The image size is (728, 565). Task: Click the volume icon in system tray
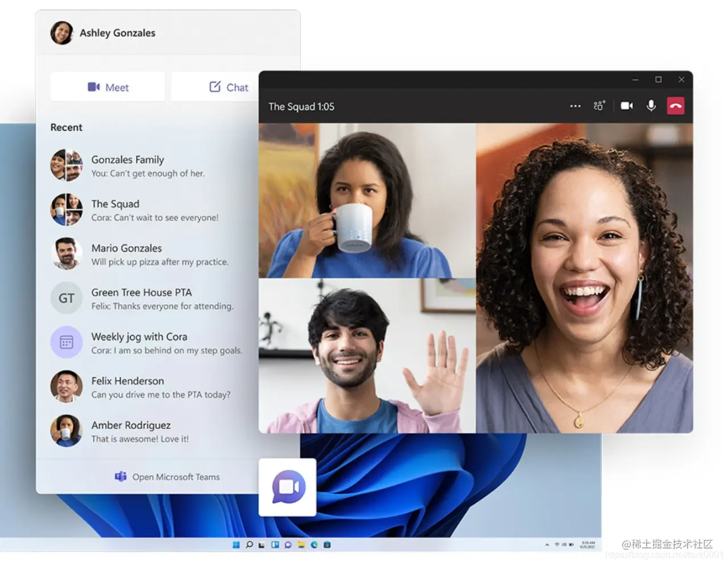point(564,545)
